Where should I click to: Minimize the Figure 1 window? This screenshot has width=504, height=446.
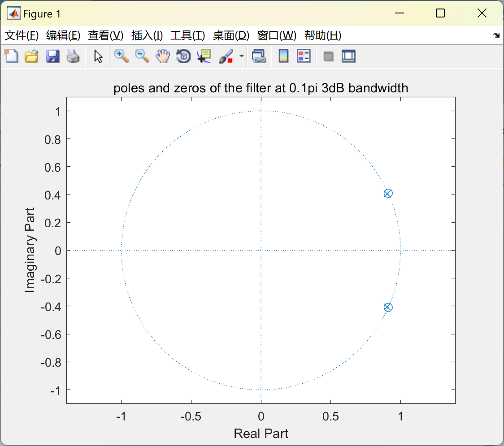tap(399, 13)
